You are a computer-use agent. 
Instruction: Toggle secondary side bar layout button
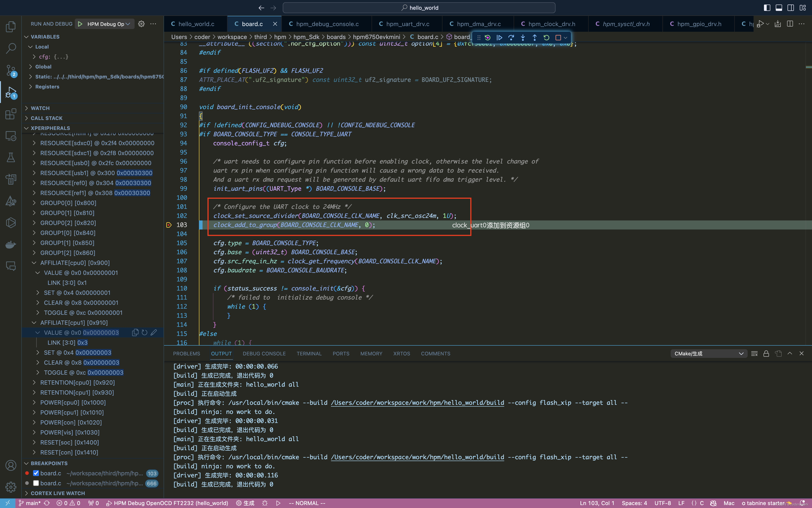790,8
